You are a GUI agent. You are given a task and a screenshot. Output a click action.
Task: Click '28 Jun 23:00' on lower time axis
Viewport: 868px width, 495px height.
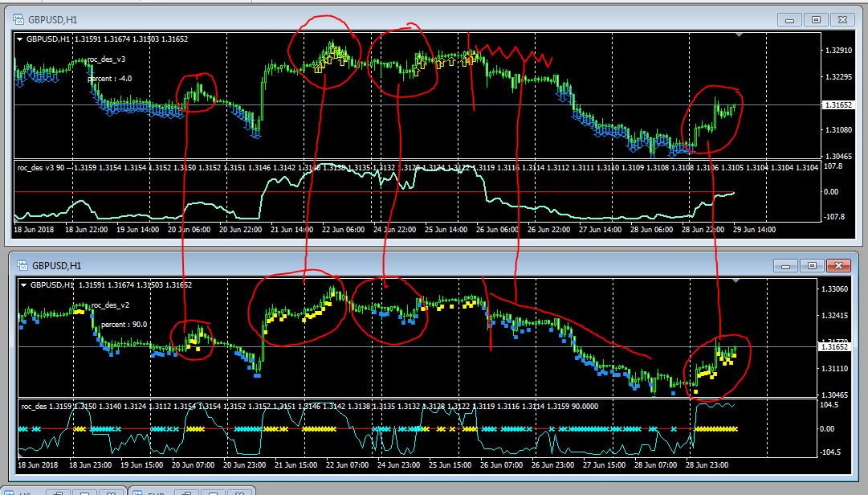pyautogui.click(x=707, y=465)
